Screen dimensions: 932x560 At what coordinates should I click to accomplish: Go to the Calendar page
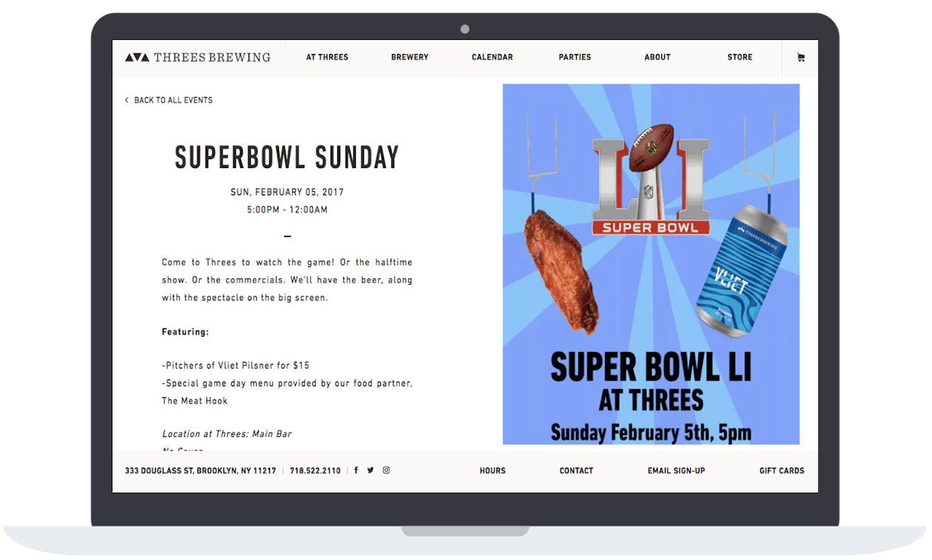492,57
